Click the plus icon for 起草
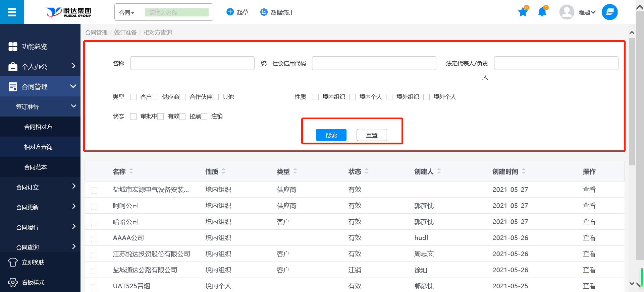Image resolution: width=644 pixels, height=292 pixels. coord(230,12)
